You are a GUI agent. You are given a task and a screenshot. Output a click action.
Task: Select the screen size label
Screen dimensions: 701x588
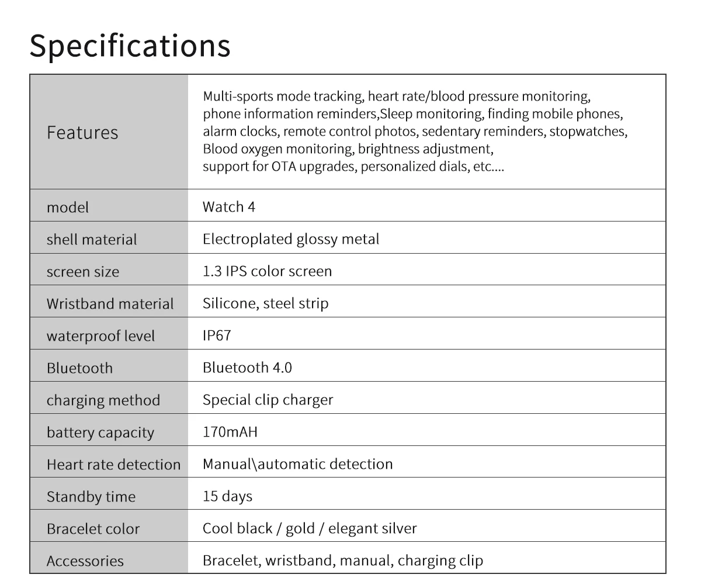click(82, 271)
